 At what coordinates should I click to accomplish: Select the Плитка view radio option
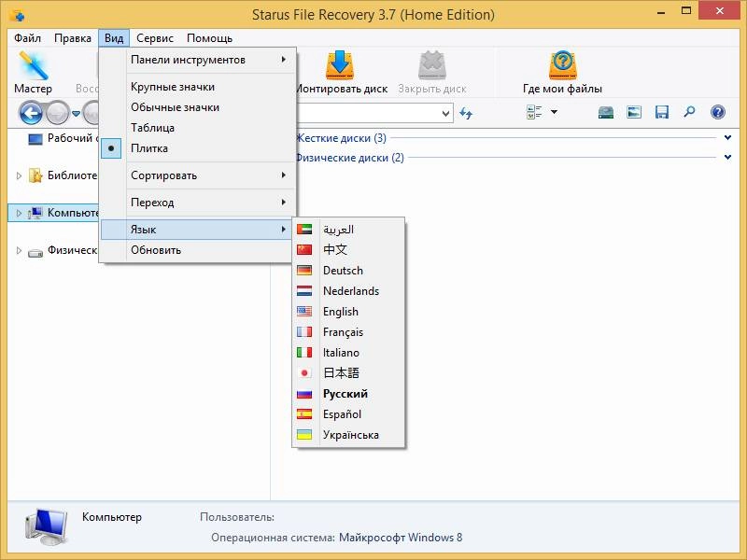198,148
